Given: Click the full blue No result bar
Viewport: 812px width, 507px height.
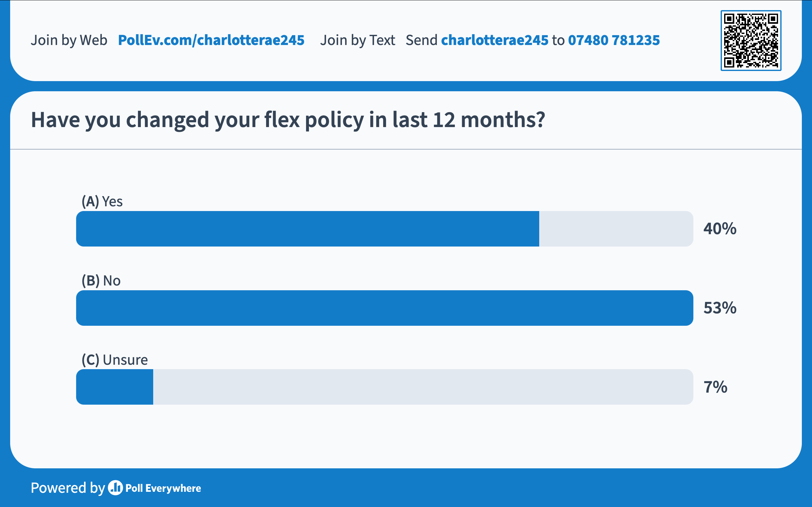Looking at the screenshot, I should 384,308.
